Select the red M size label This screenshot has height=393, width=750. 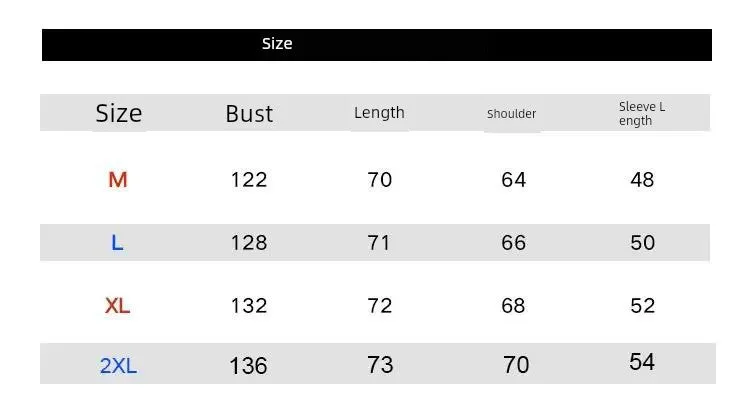[118, 180]
